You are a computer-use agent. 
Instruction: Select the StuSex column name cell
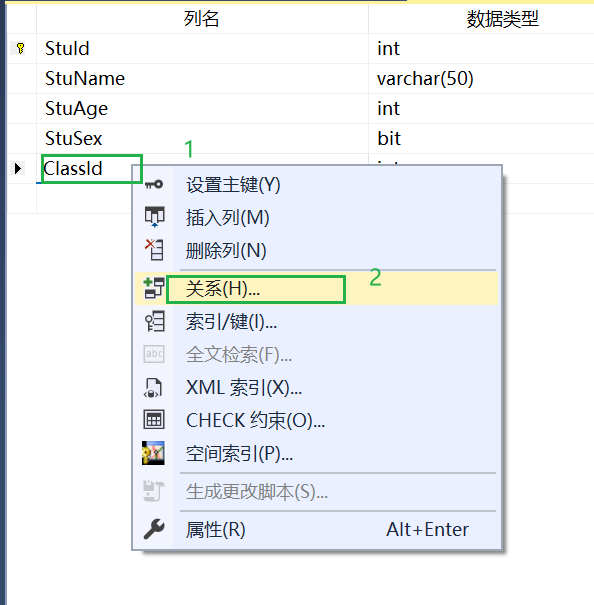202,139
